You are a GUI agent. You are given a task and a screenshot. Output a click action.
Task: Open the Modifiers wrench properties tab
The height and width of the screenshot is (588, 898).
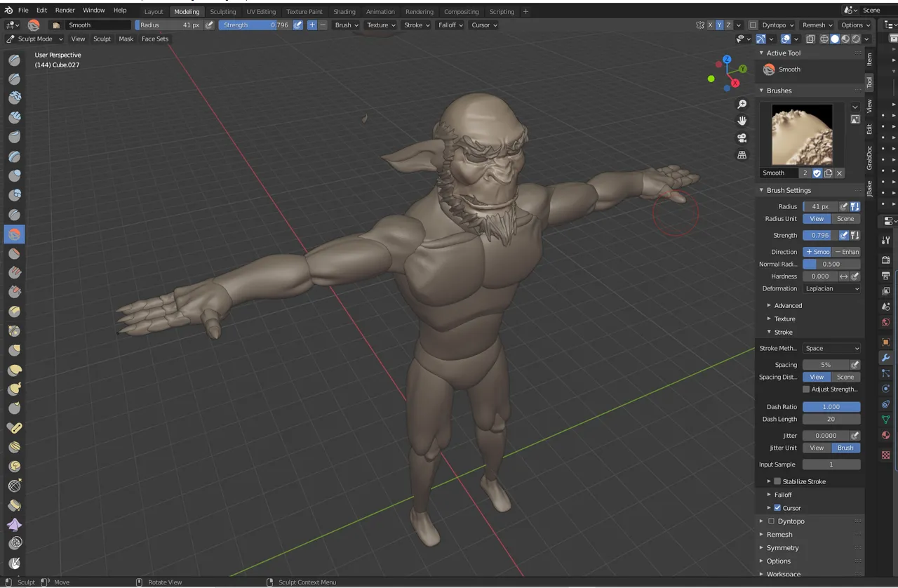point(885,358)
